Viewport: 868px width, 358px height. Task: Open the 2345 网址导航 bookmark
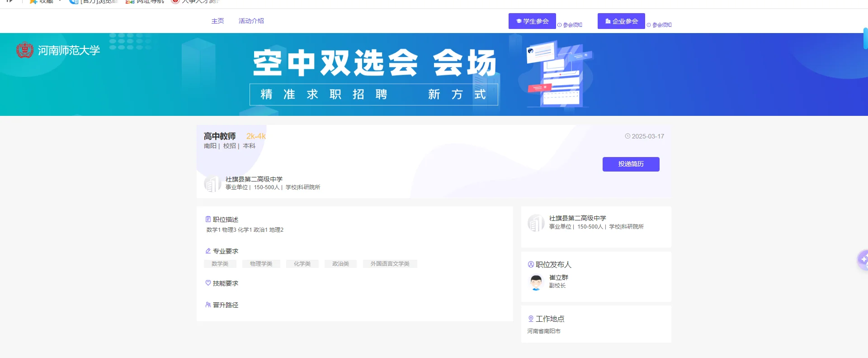point(145,2)
